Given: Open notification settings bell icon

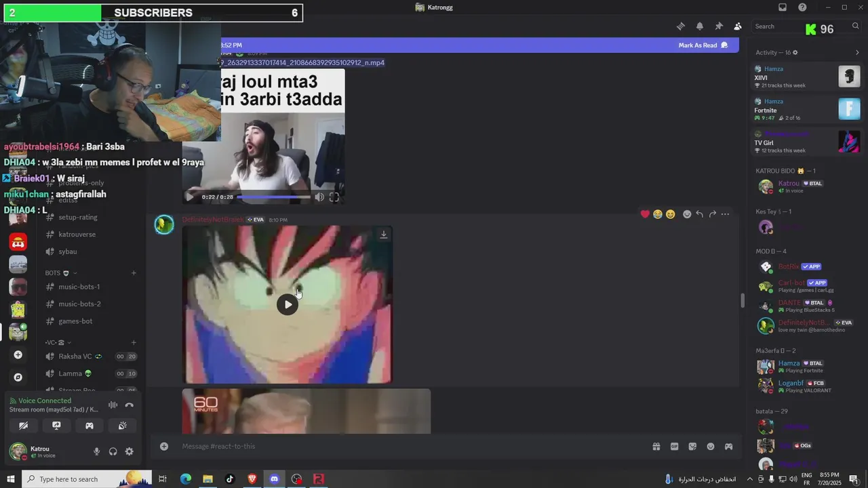Looking at the screenshot, I should point(700,26).
